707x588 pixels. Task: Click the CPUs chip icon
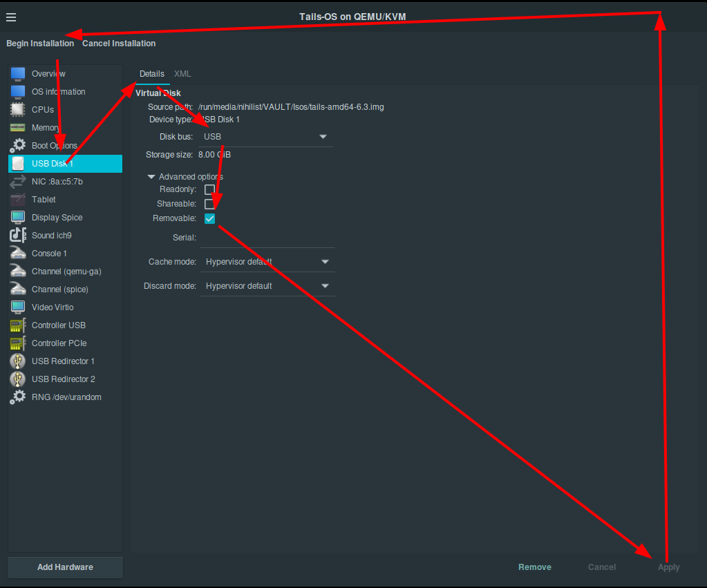[x=18, y=110]
